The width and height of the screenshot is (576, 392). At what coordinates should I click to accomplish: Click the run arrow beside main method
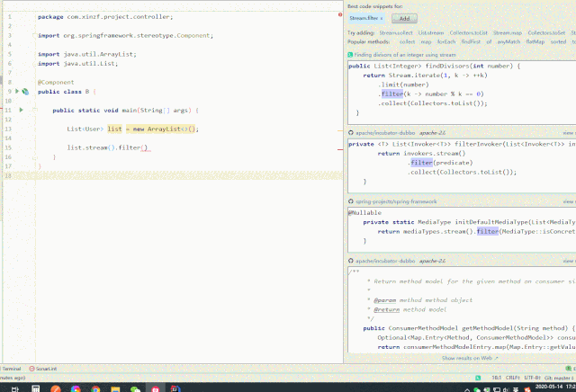tap(21, 110)
